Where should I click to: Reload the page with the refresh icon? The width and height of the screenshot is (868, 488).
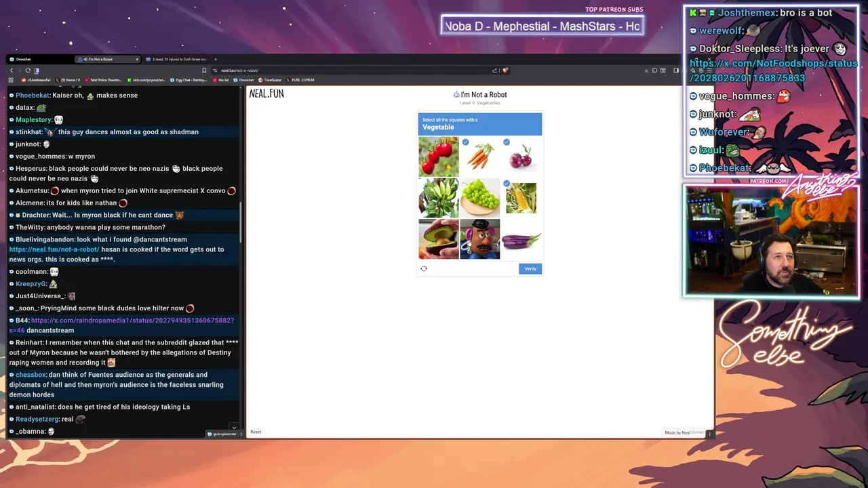tap(28, 70)
